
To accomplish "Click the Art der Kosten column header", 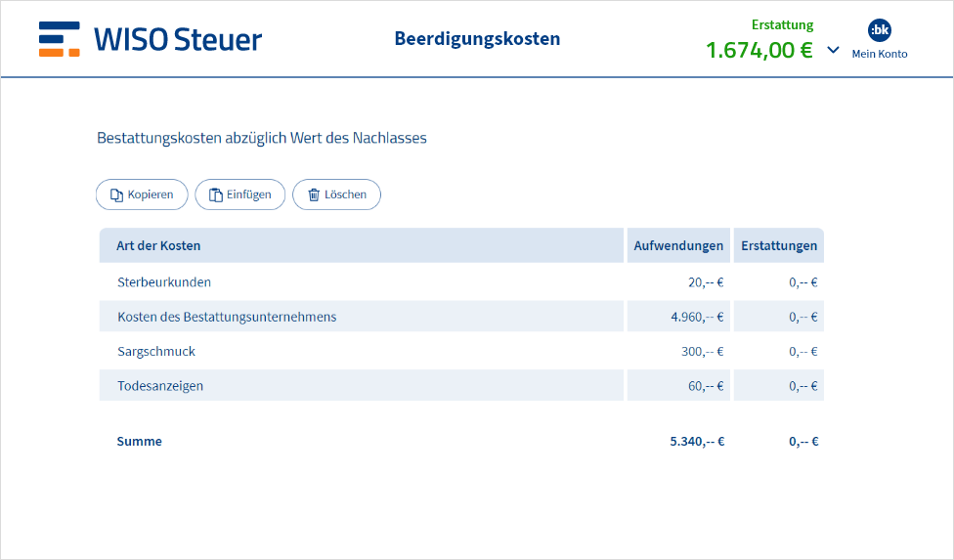I will pyautogui.click(x=158, y=245).
